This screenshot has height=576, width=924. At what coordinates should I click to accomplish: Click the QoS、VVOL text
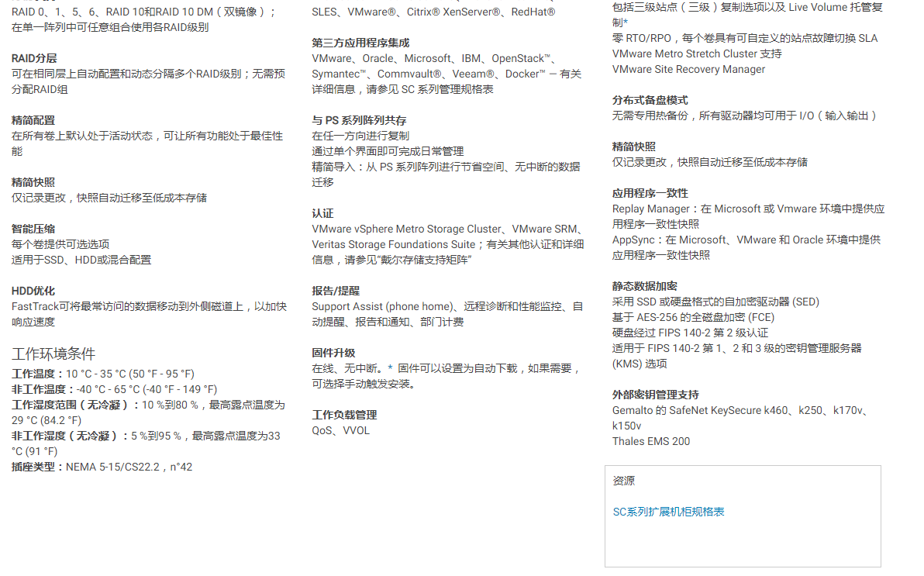[340, 430]
